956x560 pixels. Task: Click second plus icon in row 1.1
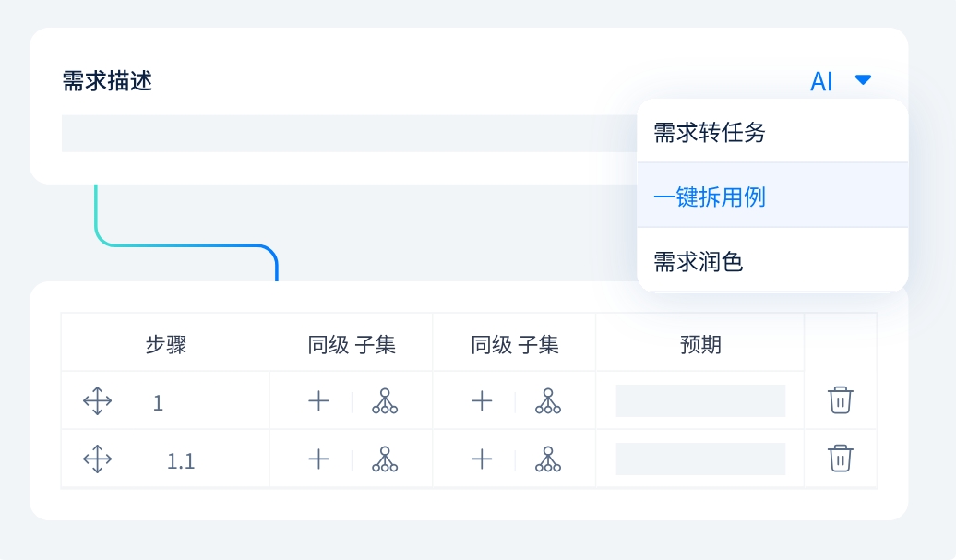pyautogui.click(x=482, y=459)
